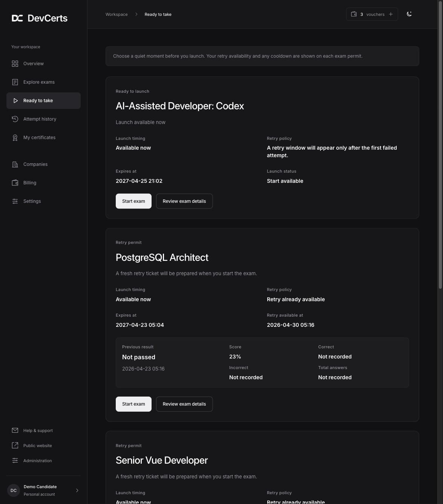Open Settings via its sliders icon
This screenshot has height=504, width=443.
(15, 201)
